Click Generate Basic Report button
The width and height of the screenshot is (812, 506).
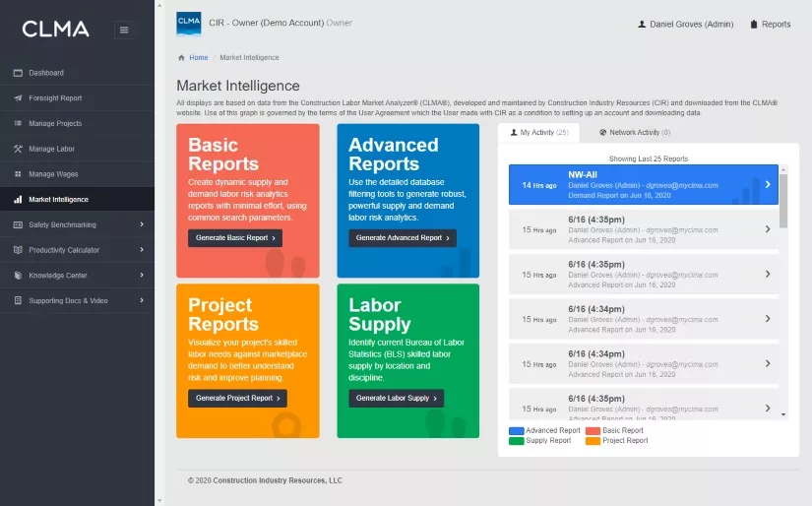pos(235,238)
